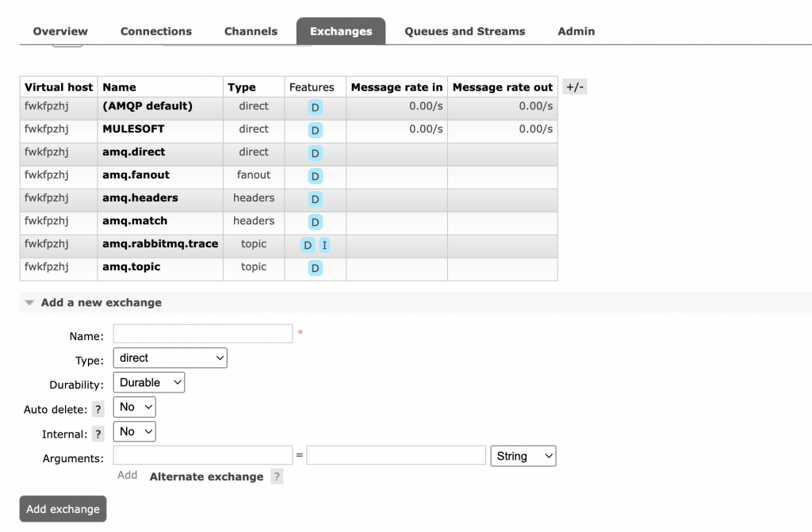Screen dimensions: 812x532
Task: Open the String argument type dropdown
Action: pyautogui.click(x=523, y=456)
